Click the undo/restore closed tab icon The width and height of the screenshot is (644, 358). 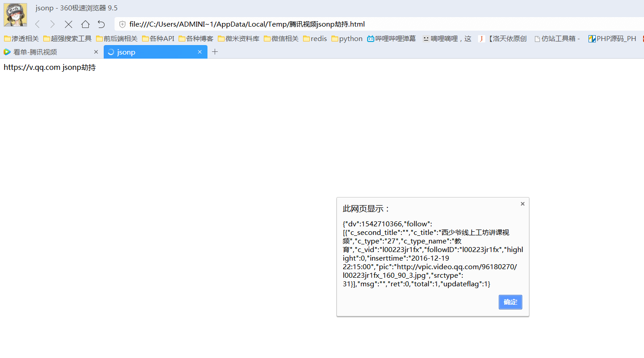101,24
